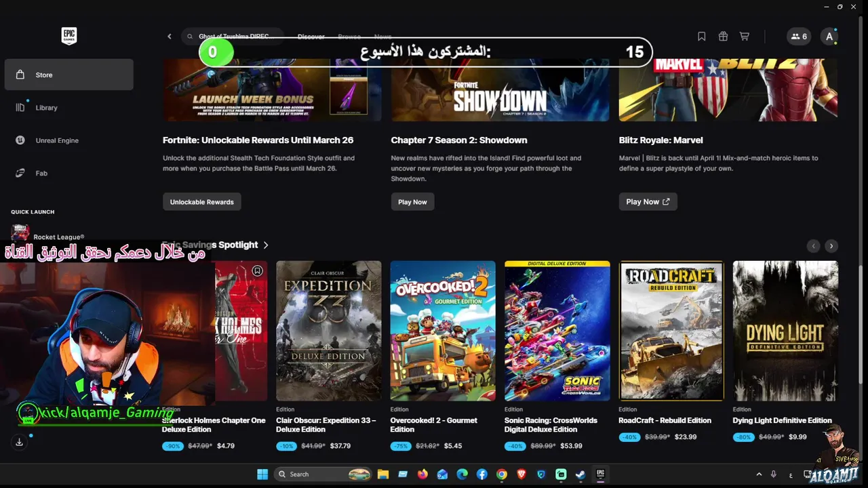Click the store search field
The width and height of the screenshot is (868, 488).
click(x=232, y=37)
